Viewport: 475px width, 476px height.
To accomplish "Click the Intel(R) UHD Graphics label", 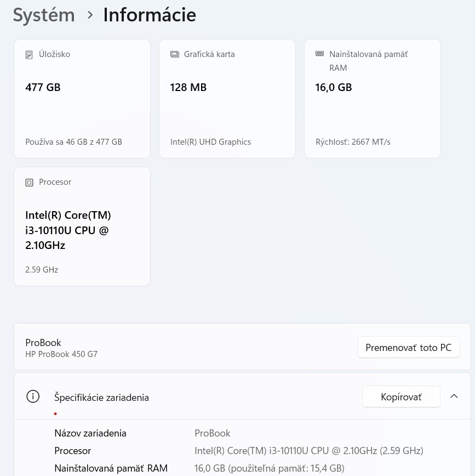I will pos(210,142).
